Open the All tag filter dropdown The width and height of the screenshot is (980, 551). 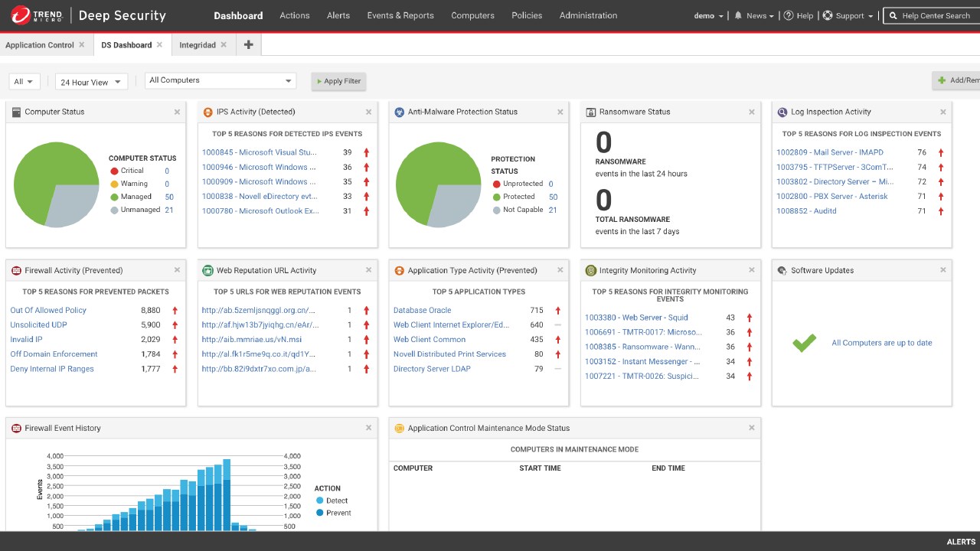click(24, 81)
